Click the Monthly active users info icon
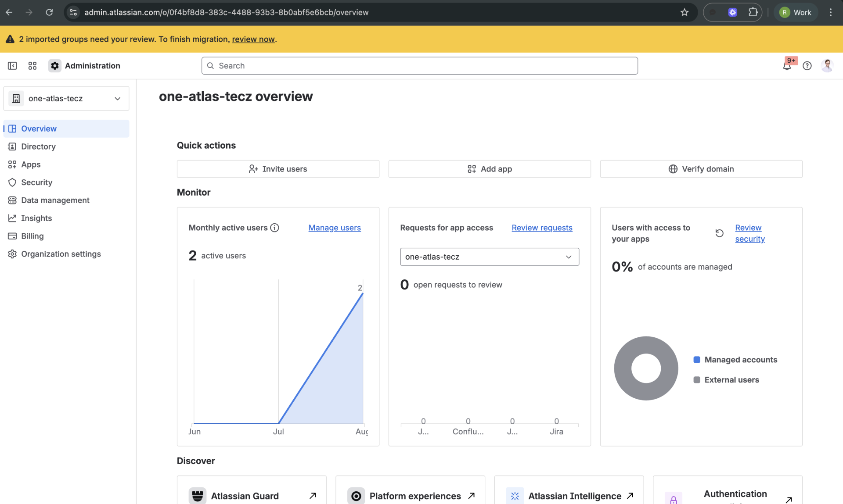The width and height of the screenshot is (843, 504). click(x=274, y=228)
